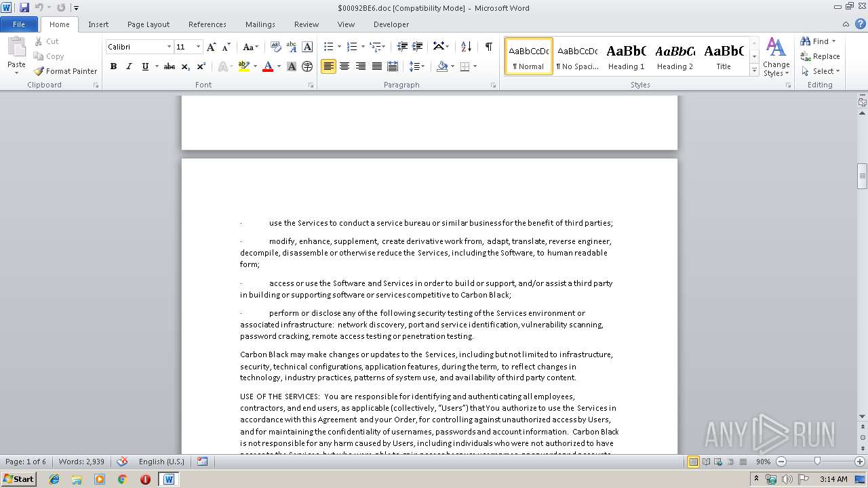Click the Enclose Characters icon
868x488 pixels.
pos(307,66)
